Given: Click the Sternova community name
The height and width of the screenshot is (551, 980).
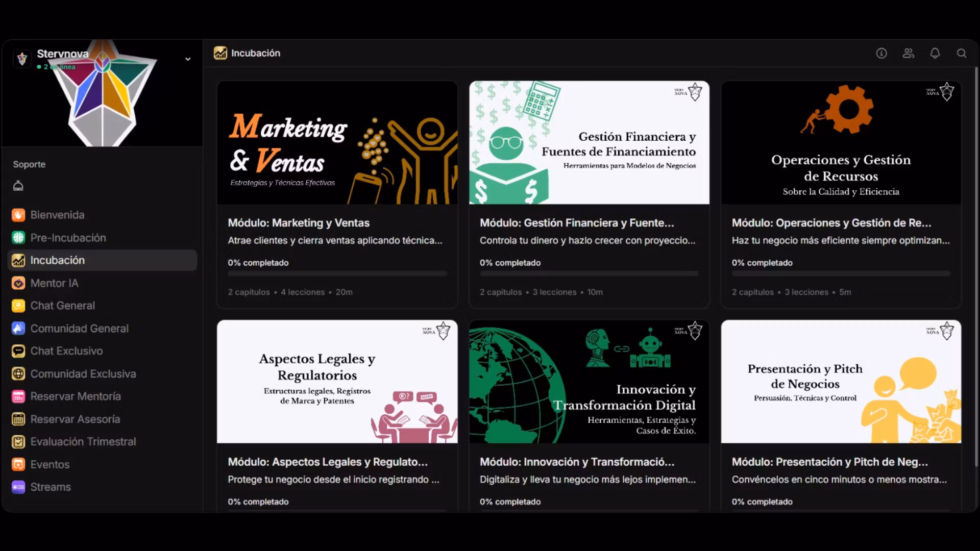Looking at the screenshot, I should [x=62, y=54].
